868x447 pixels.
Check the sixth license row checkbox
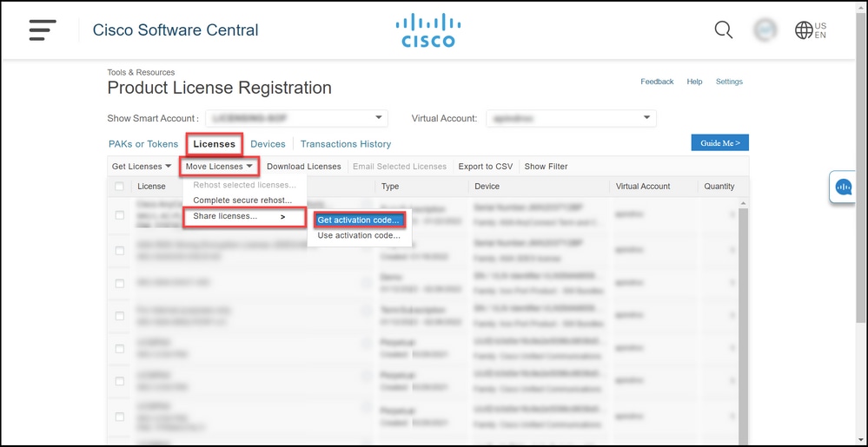coord(120,381)
